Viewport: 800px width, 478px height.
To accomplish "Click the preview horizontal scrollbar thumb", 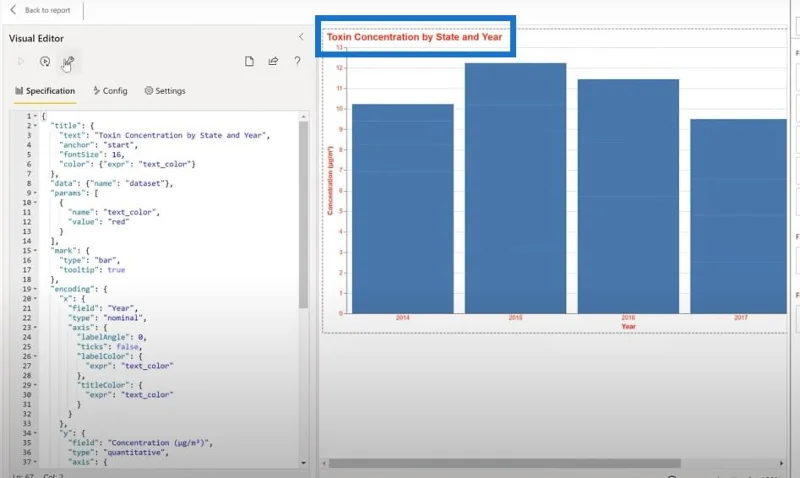I will point(505,463).
